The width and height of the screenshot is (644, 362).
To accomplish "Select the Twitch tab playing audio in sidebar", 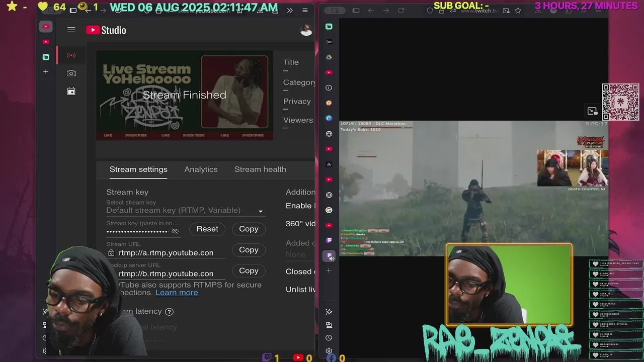I will 329,256.
